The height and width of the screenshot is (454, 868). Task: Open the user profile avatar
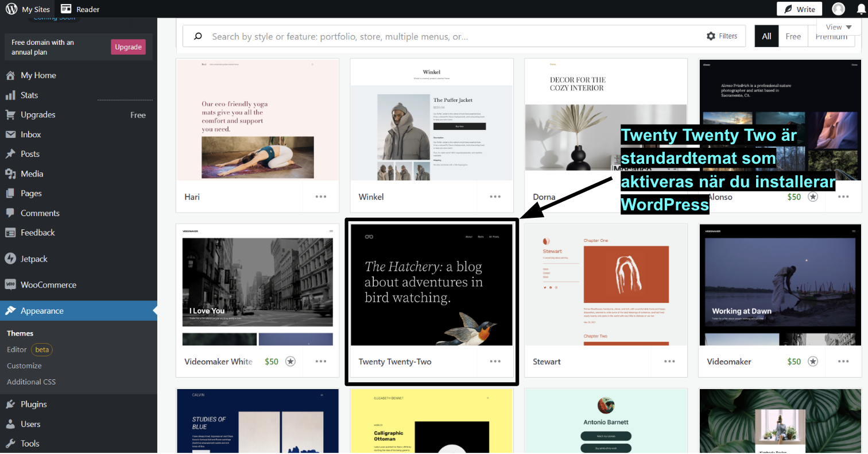click(x=838, y=9)
